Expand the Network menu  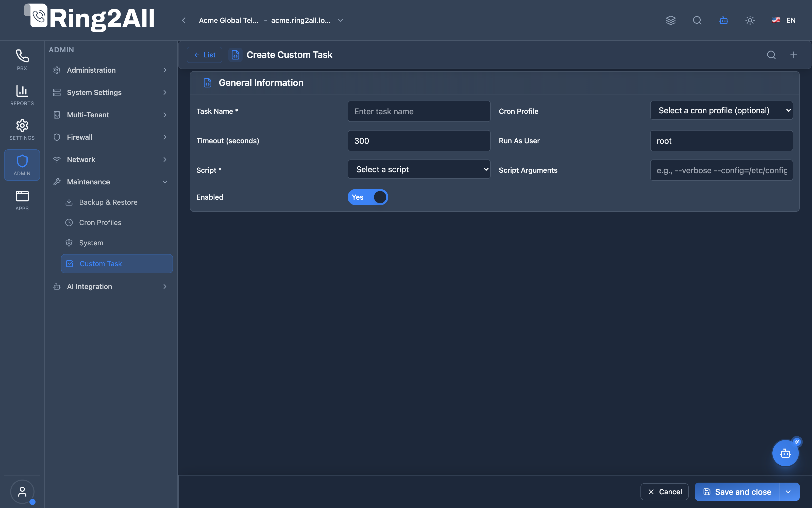pos(110,160)
